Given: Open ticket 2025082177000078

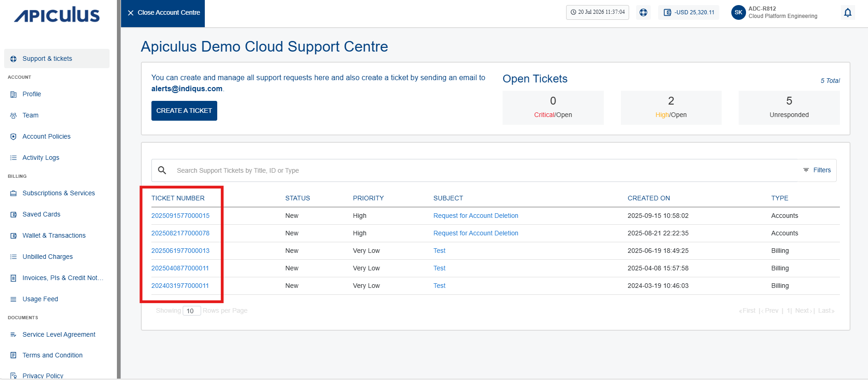Looking at the screenshot, I should pos(180,234).
